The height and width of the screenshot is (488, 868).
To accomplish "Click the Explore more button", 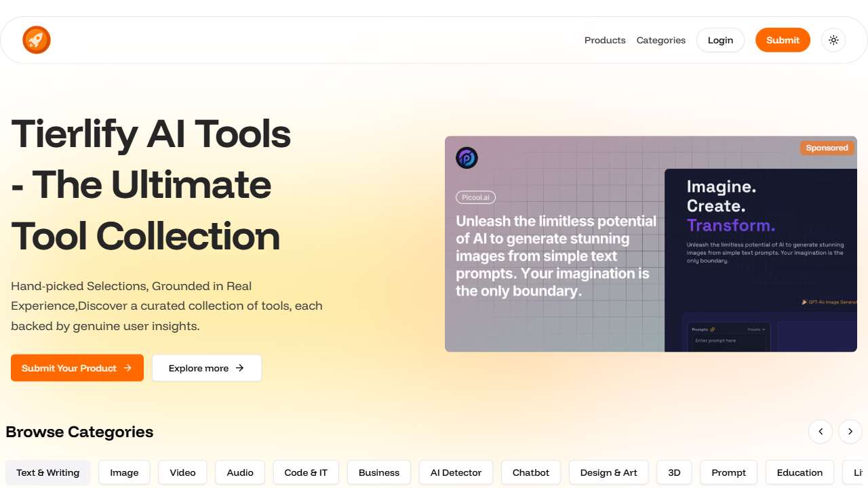I will [x=207, y=368].
